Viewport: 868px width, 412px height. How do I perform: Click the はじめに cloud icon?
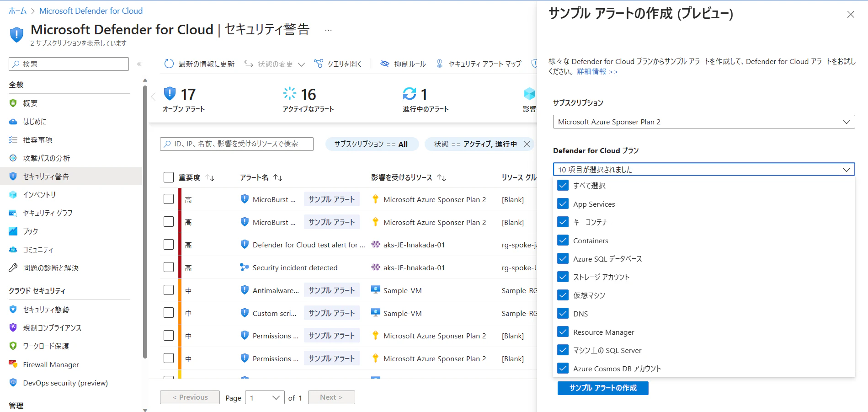coord(13,122)
